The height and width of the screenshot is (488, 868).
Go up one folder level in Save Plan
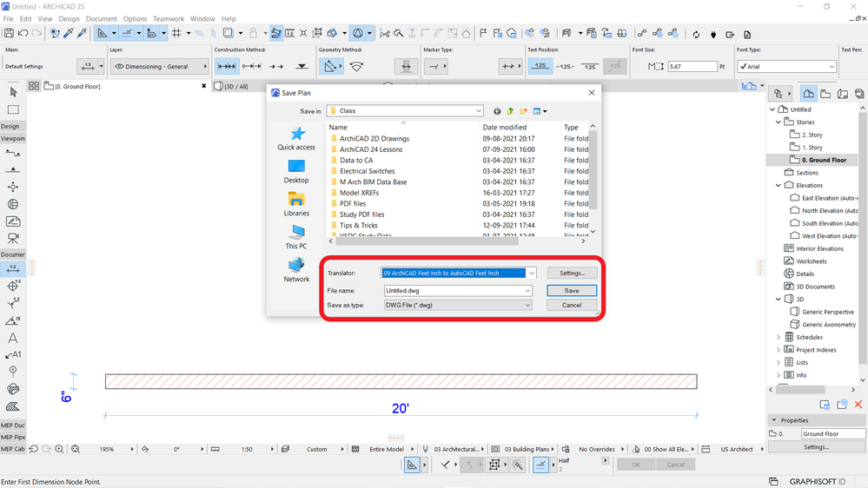pos(510,111)
